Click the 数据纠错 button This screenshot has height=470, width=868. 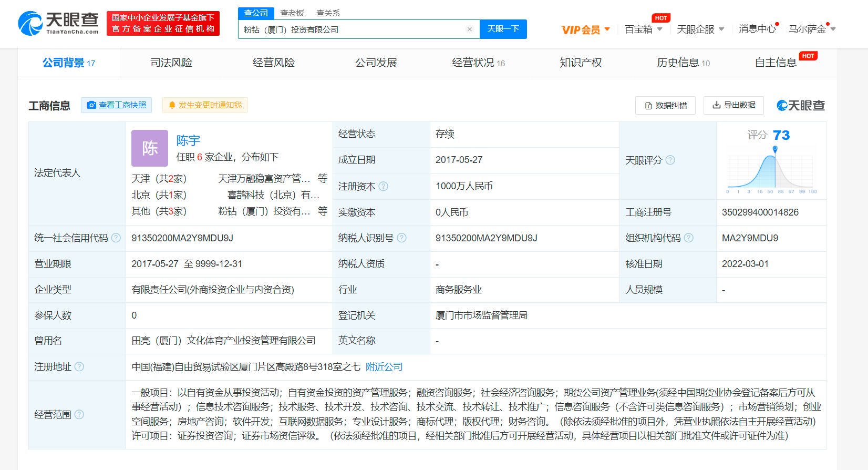[665, 106]
